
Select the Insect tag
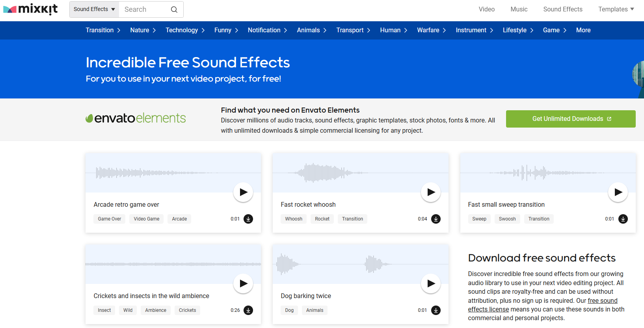pos(104,310)
